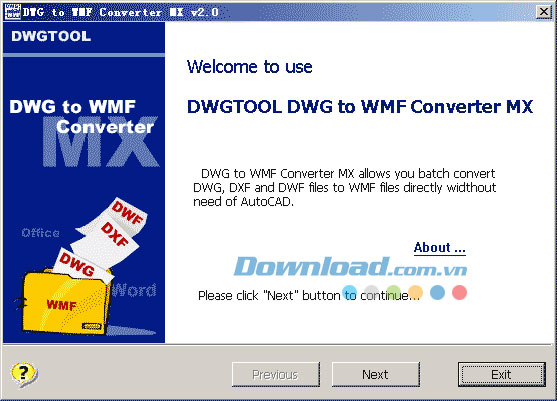
Task: Go to the Next wizard step
Action: click(x=376, y=374)
